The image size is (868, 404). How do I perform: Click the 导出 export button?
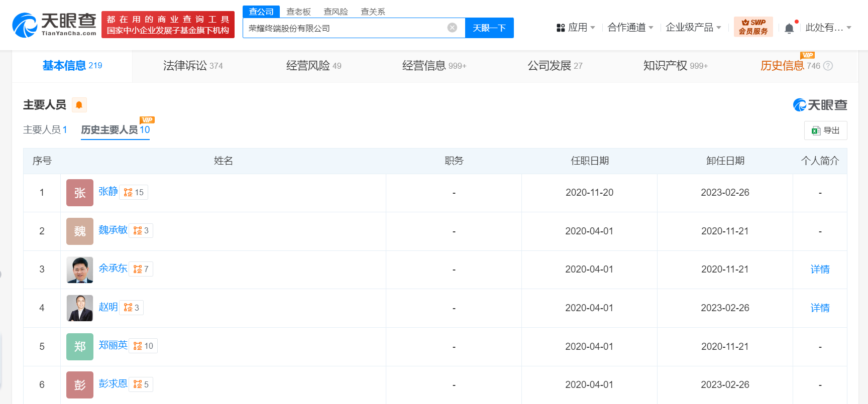click(x=825, y=130)
